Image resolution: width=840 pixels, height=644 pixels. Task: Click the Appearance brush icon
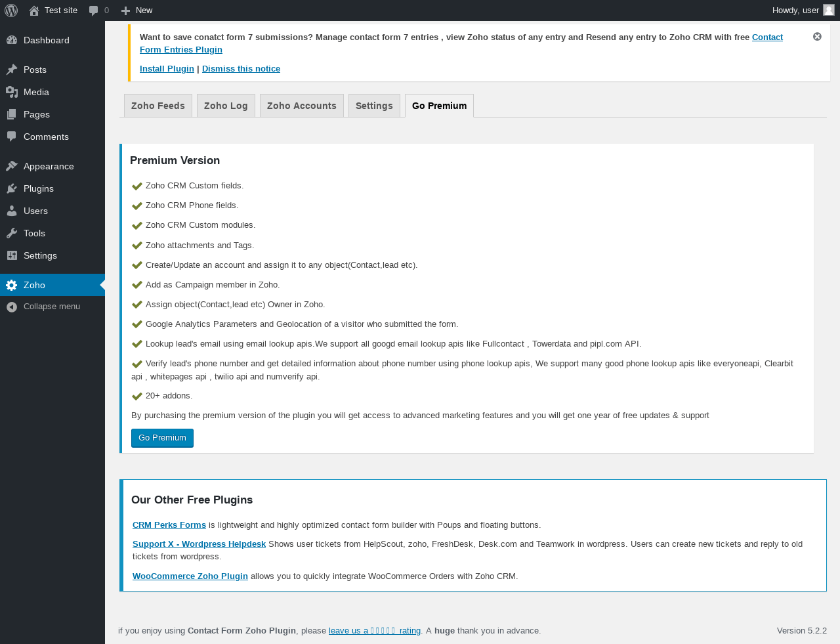pyautogui.click(x=12, y=166)
